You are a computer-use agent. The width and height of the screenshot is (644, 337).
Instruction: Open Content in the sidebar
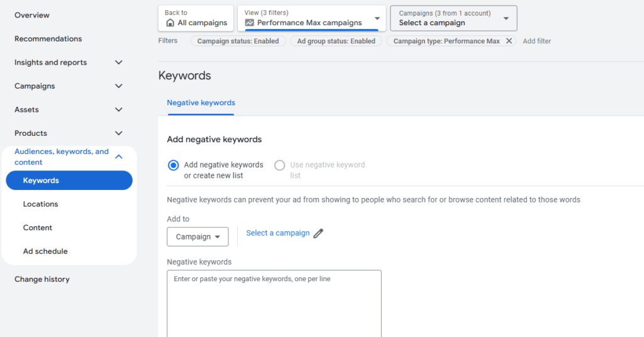(x=37, y=228)
